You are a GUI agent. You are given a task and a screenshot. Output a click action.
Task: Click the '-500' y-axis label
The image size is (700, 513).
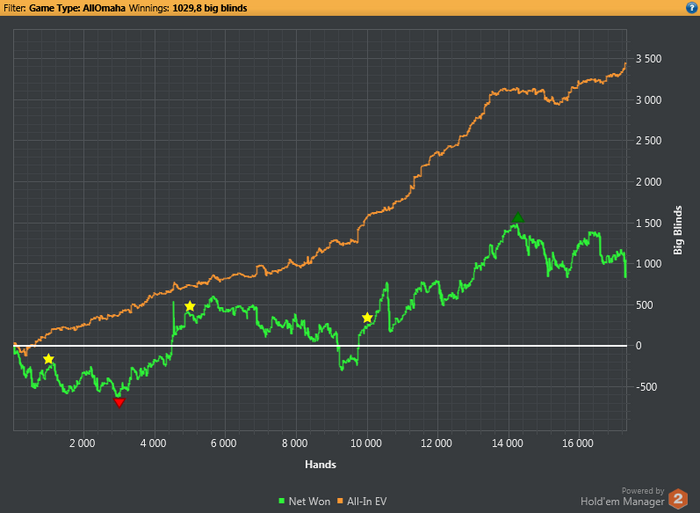pos(646,387)
